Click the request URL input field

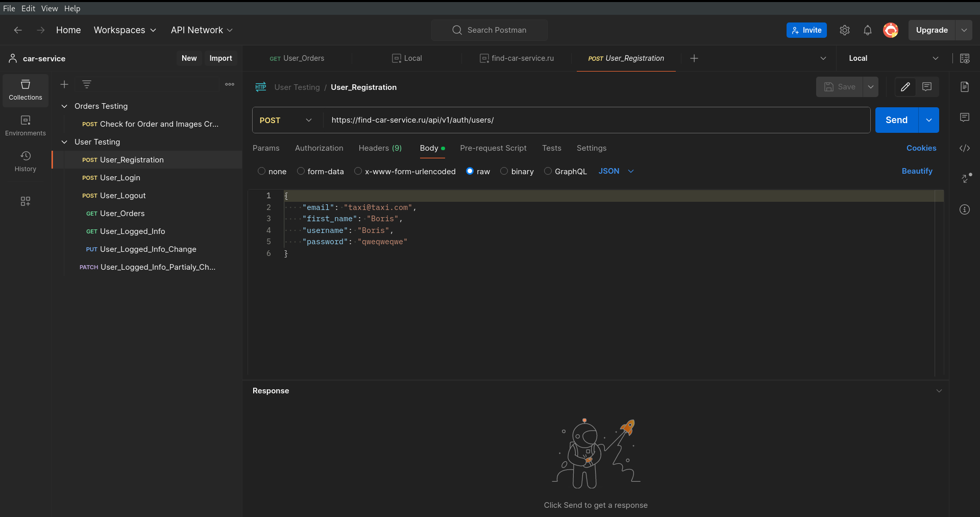pos(597,120)
